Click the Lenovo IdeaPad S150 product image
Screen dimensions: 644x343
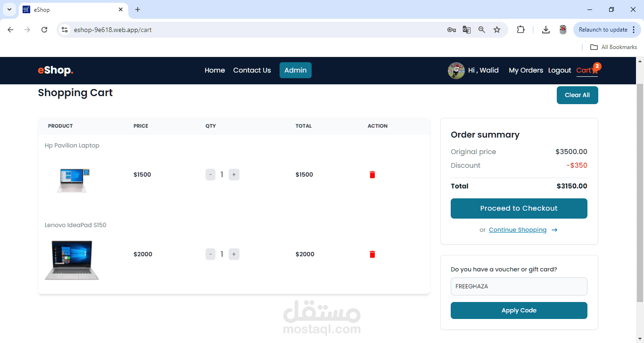pyautogui.click(x=72, y=260)
